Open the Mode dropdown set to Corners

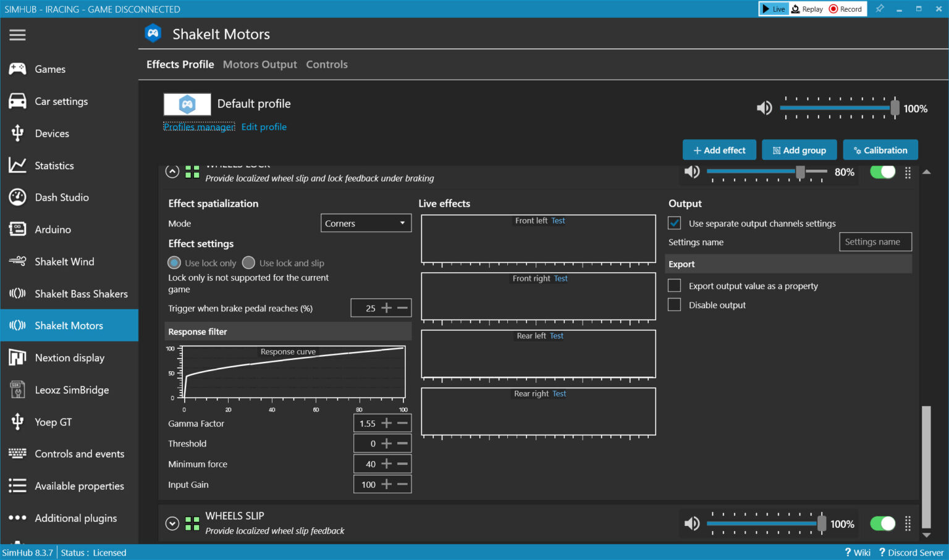(366, 224)
